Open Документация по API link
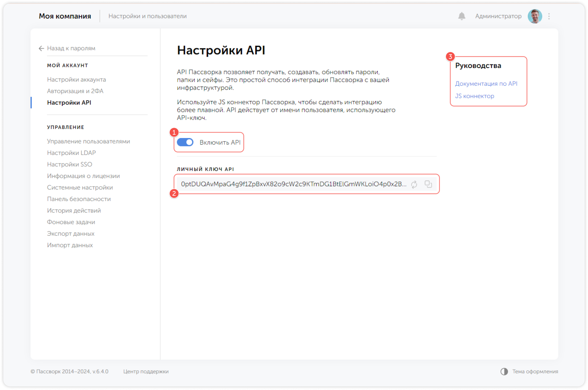Image resolution: width=588 pixels, height=390 pixels. [486, 84]
